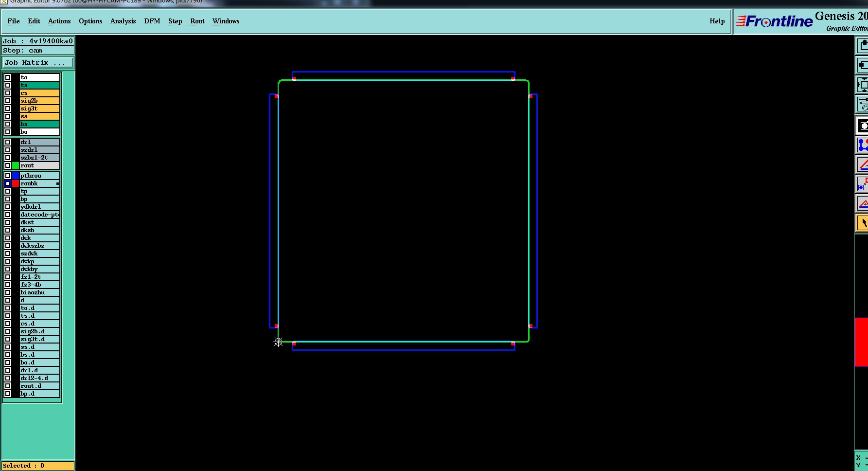
Task: Click the Selected : 0 status field
Action: tap(38, 466)
